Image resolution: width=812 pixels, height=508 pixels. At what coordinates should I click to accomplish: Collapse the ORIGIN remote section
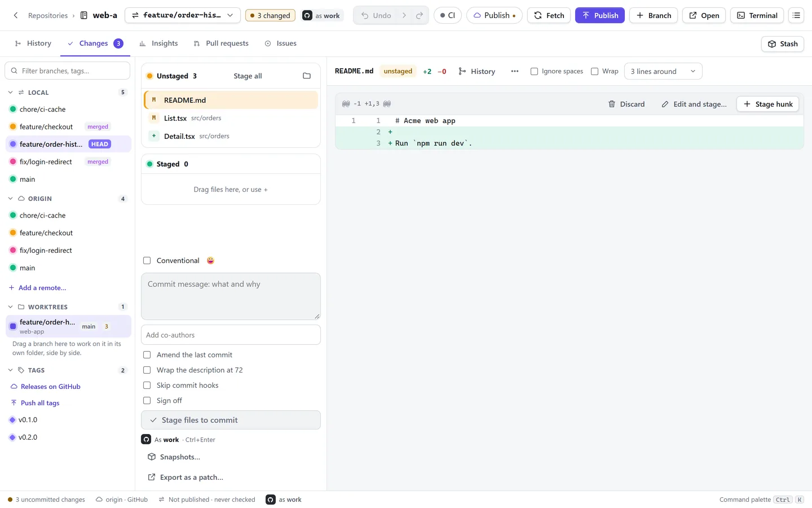10,198
